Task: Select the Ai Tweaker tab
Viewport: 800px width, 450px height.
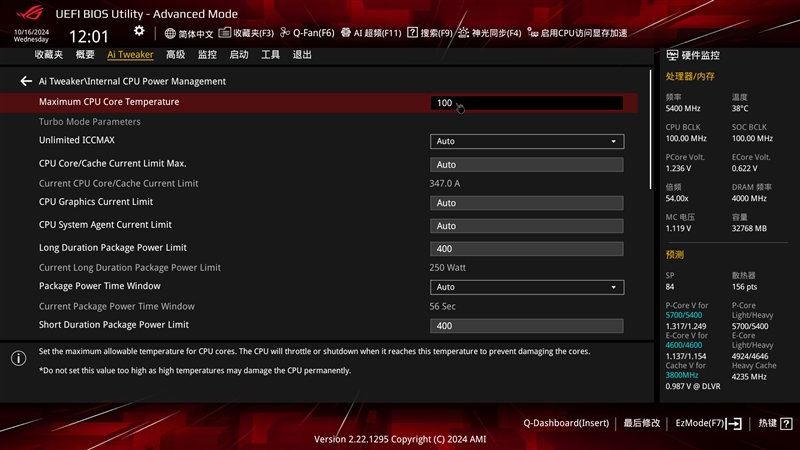Action: [130, 55]
